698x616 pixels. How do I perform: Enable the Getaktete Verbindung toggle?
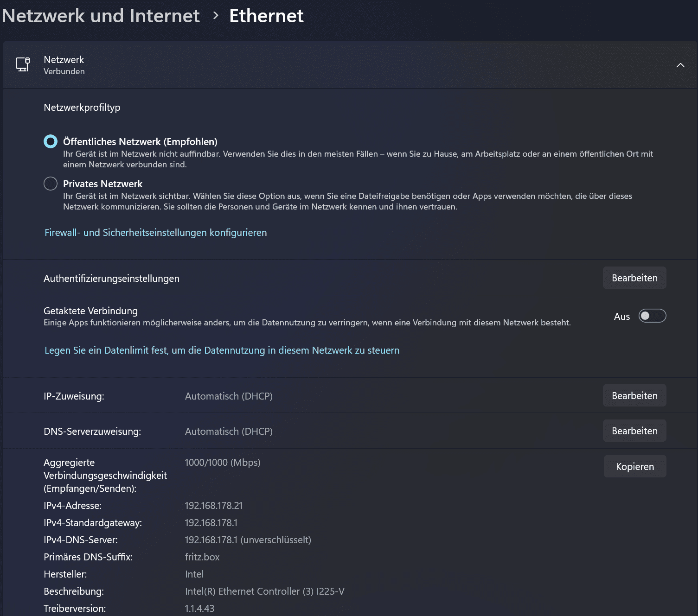click(x=652, y=316)
